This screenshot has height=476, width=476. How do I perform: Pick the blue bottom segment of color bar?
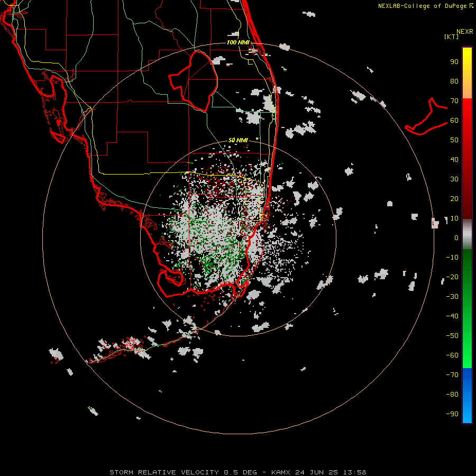467,396
